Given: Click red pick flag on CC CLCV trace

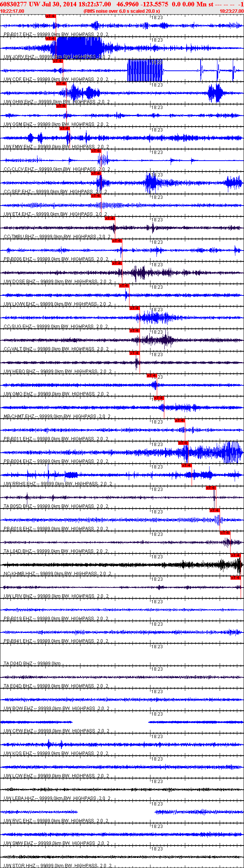Looking at the screenshot, I should click(x=96, y=151).
